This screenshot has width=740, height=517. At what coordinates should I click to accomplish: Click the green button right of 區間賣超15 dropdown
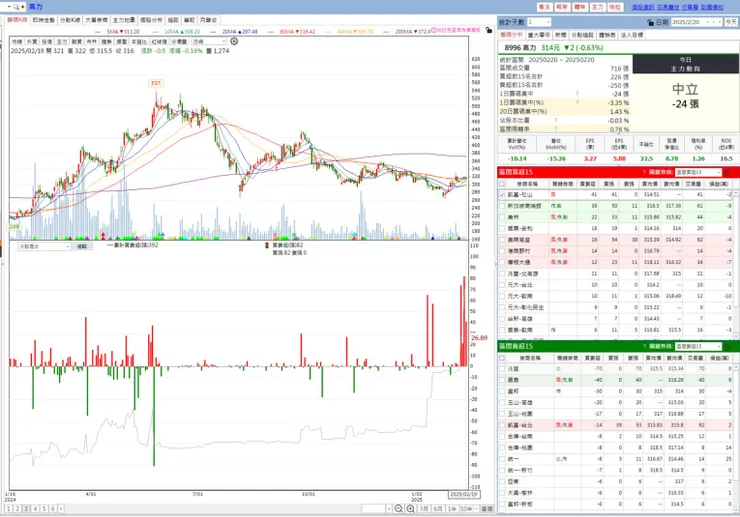click(x=727, y=346)
